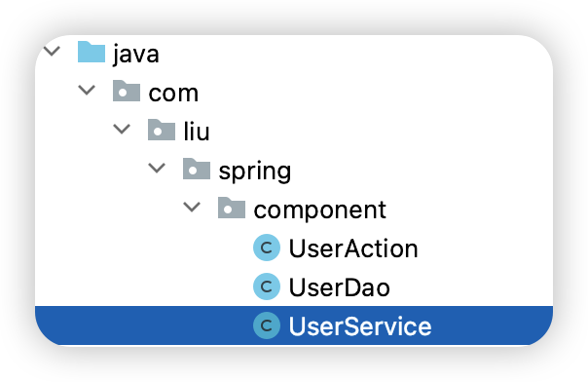Click the UserDao class icon

tap(267, 286)
